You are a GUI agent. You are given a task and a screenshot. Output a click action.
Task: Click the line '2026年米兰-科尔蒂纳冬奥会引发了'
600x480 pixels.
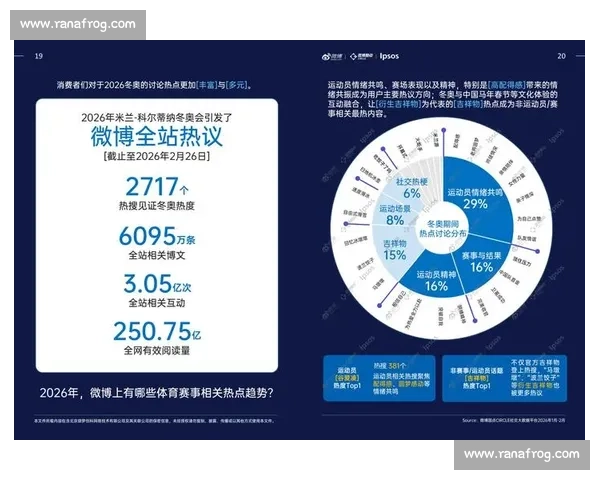(x=157, y=118)
